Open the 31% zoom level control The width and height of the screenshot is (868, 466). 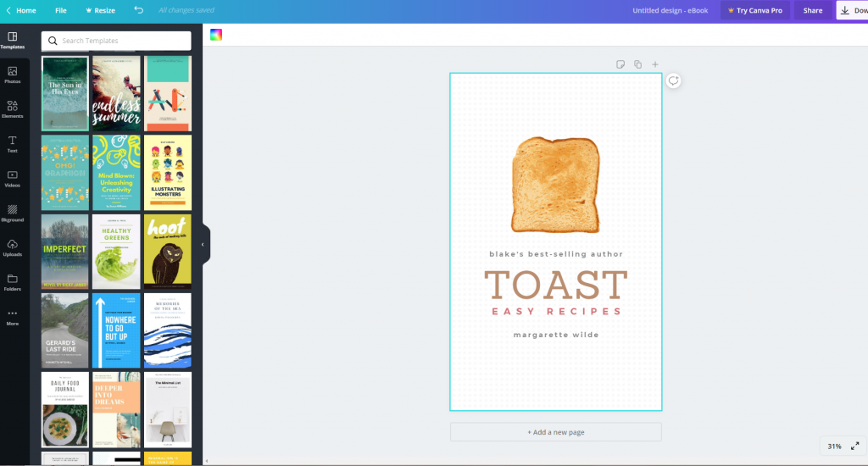tap(834, 446)
